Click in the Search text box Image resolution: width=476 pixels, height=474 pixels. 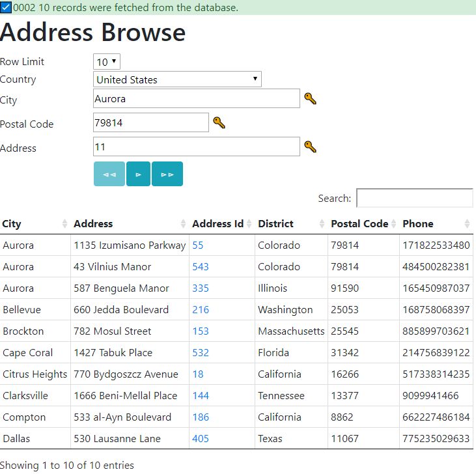click(x=414, y=198)
